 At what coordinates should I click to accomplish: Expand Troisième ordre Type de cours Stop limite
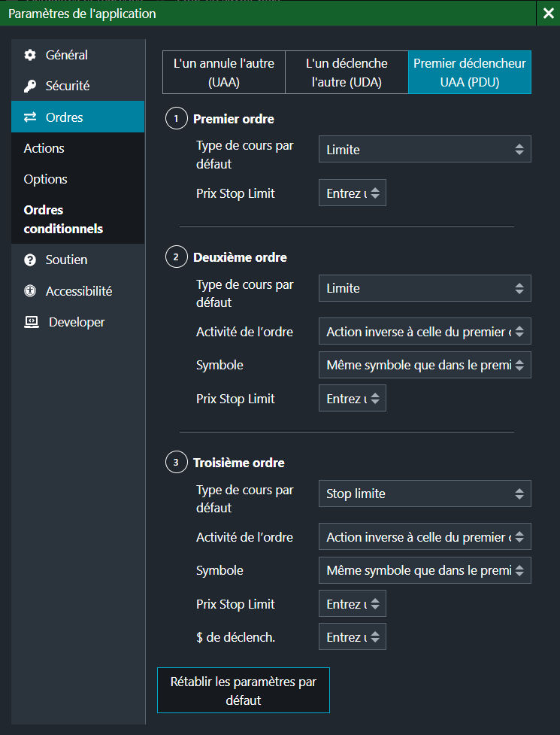tap(425, 494)
